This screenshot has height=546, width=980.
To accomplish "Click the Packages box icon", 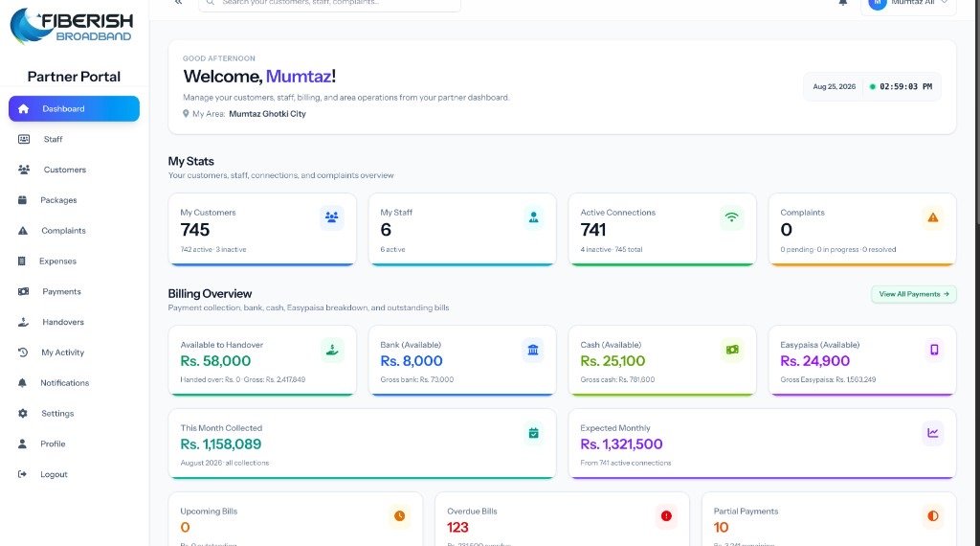I will coord(23,200).
